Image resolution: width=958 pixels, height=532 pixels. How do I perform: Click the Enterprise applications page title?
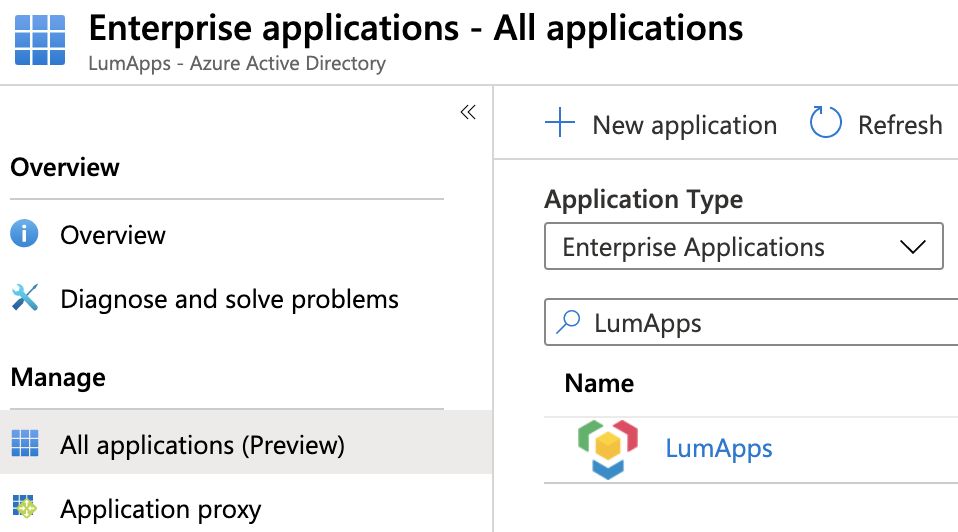415,28
